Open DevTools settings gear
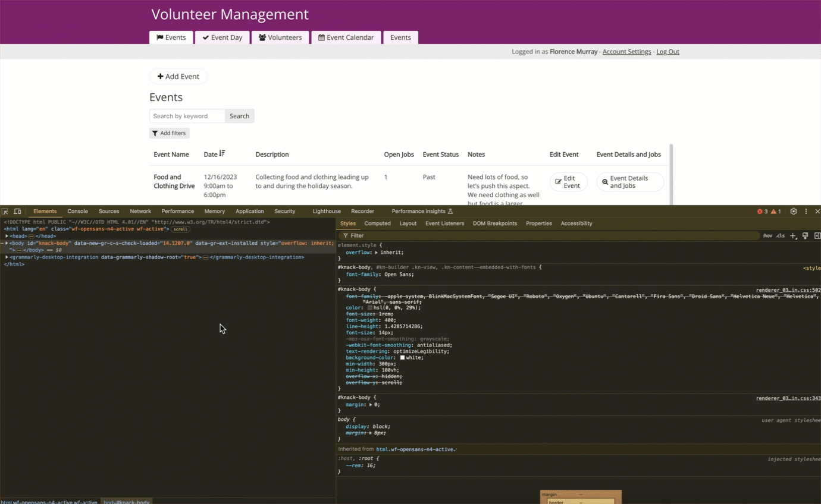The width and height of the screenshot is (821, 504). (x=793, y=212)
